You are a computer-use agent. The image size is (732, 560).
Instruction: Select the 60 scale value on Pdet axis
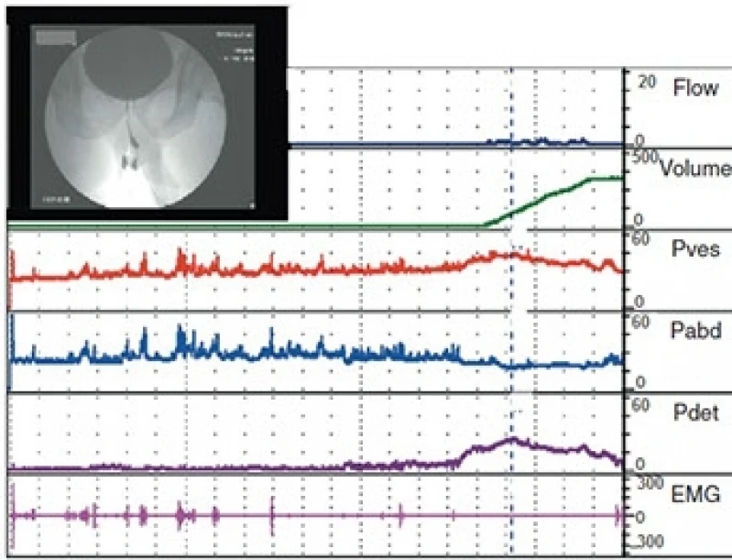[643, 404]
